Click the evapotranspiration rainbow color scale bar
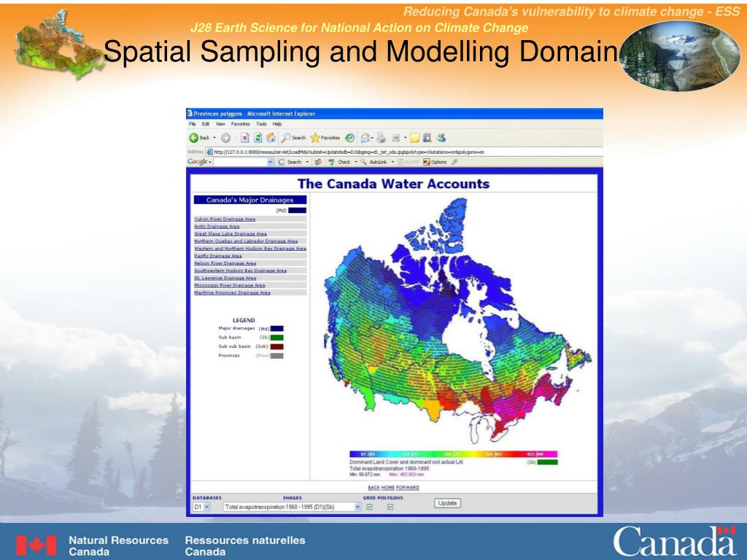The width and height of the screenshot is (747, 560). pos(453,454)
